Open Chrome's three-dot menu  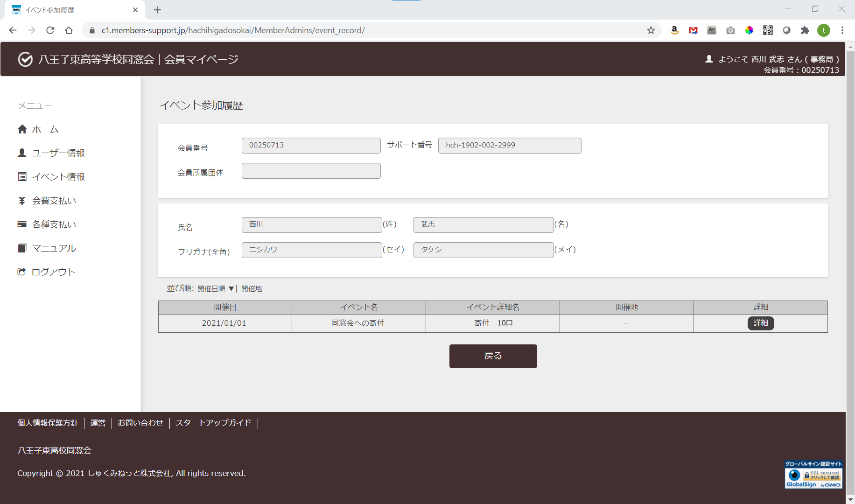tap(842, 30)
